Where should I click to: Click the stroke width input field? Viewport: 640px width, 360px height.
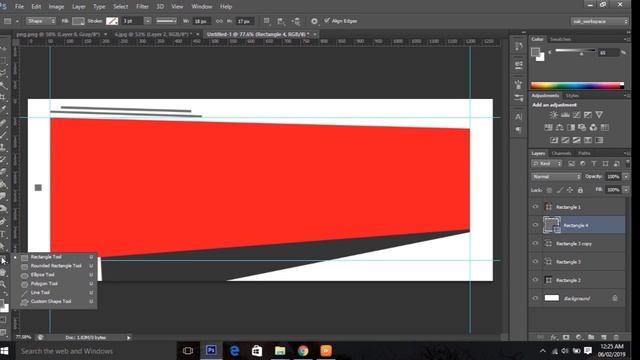coord(132,21)
